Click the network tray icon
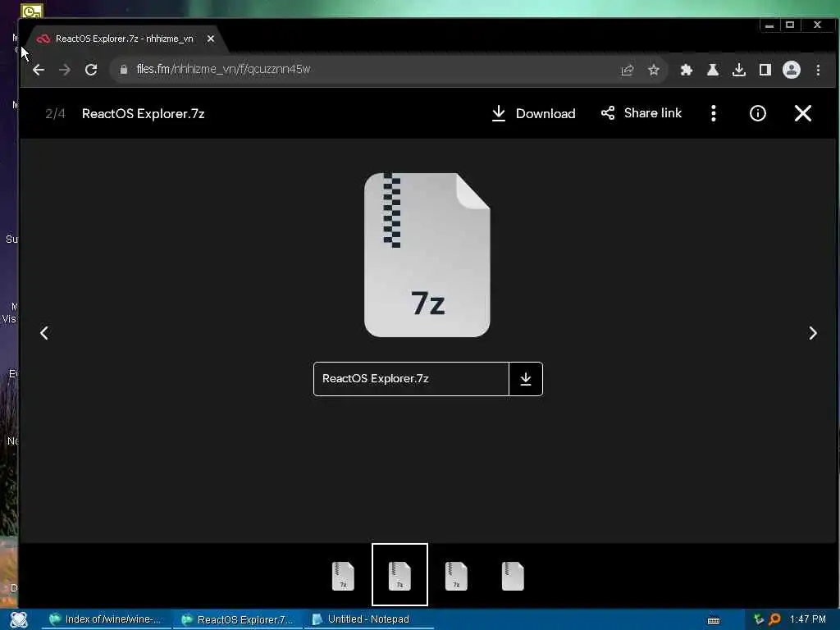Viewport: 840px width, 630px height. [758, 619]
